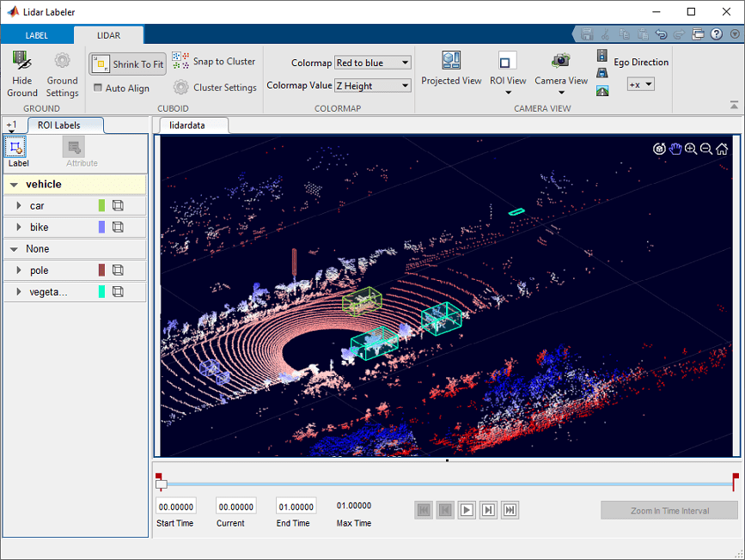Select the lidardata tab

point(192,124)
